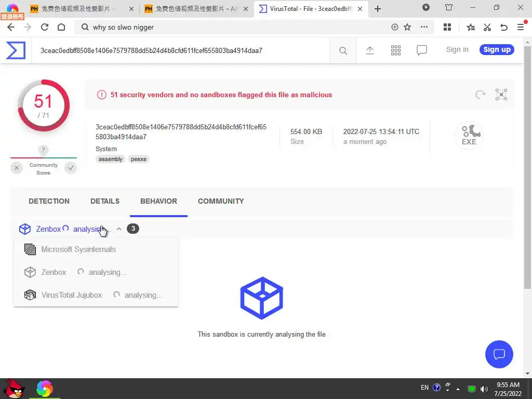The image size is (532, 399).
Task: Switch to the DETECTION tab
Action: tap(49, 201)
